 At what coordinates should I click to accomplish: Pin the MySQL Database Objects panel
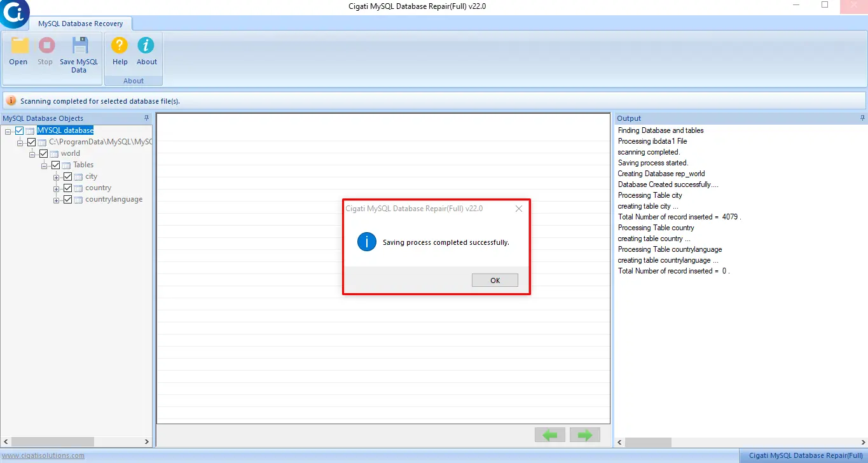147,118
